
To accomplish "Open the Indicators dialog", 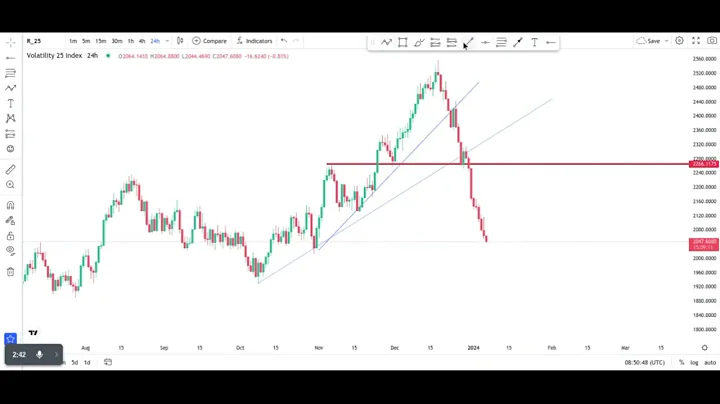I will pyautogui.click(x=254, y=41).
